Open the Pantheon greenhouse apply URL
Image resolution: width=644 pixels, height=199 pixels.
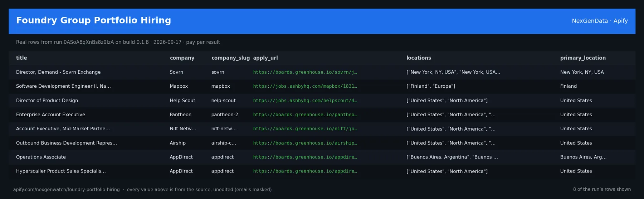coord(305,115)
